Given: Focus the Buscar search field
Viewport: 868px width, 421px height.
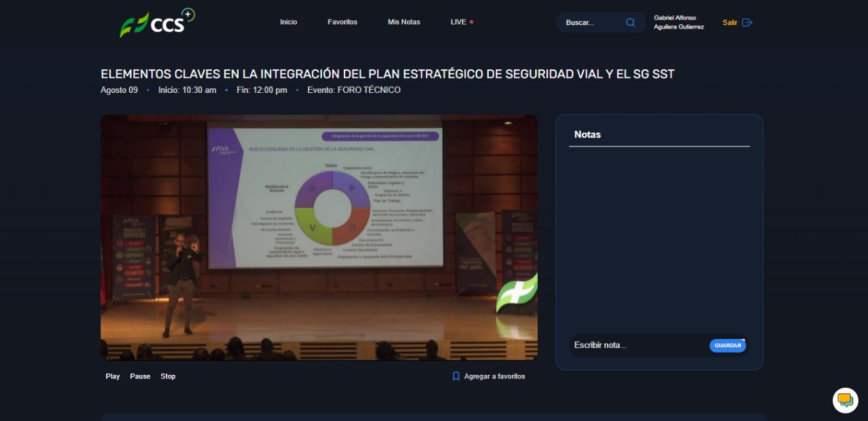Looking at the screenshot, I should [591, 22].
